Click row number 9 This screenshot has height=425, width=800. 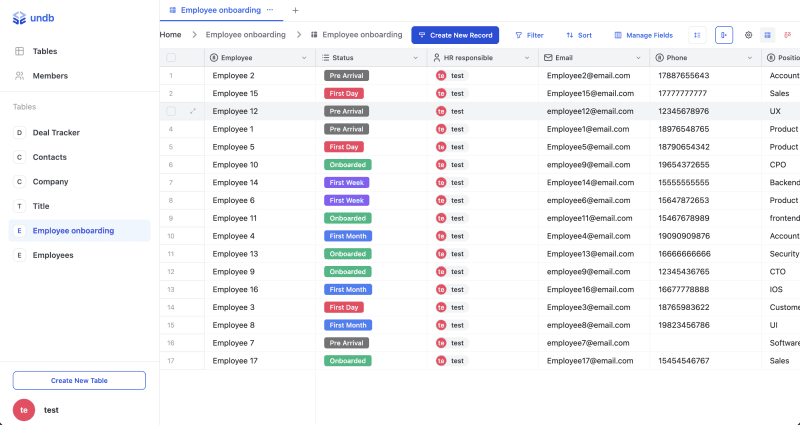click(x=171, y=218)
